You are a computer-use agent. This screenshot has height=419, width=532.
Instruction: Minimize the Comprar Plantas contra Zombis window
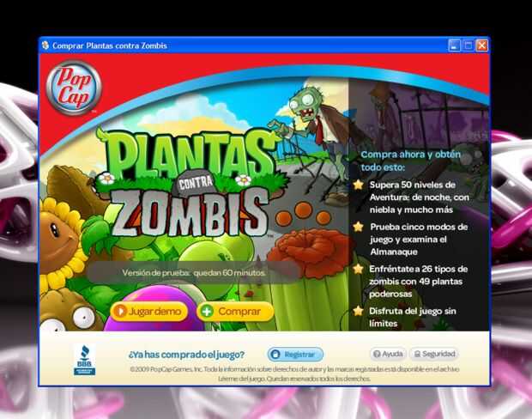pyautogui.click(x=454, y=46)
